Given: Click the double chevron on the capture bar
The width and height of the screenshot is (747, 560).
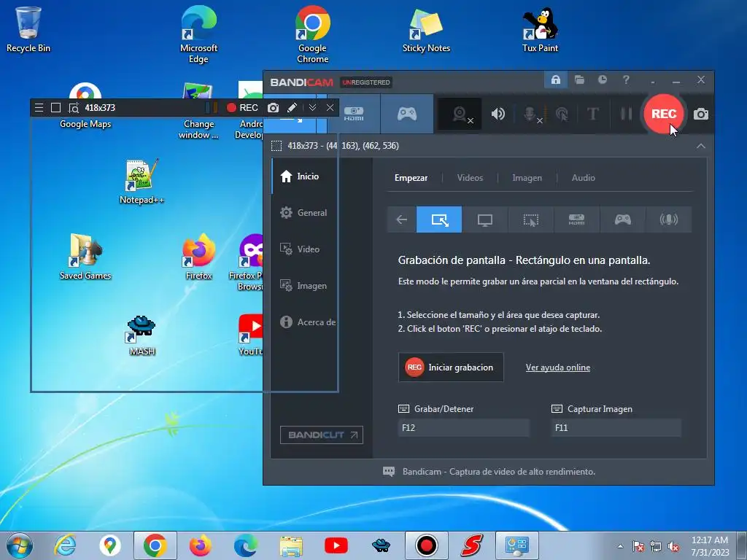Looking at the screenshot, I should click(x=312, y=108).
